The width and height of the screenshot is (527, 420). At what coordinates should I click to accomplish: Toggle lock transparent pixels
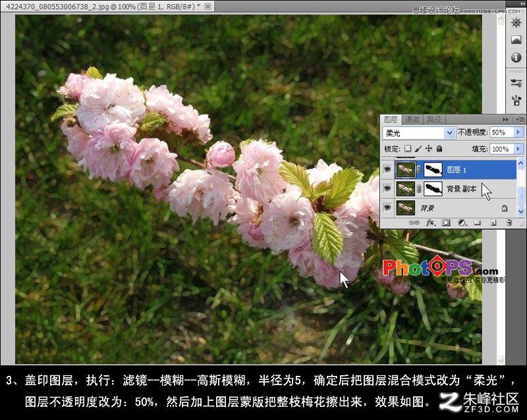(408, 148)
